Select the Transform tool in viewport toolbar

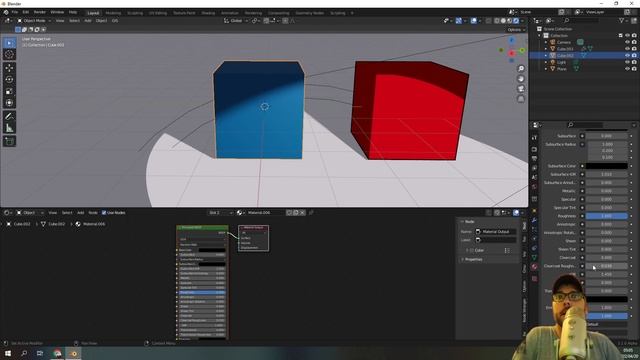point(9,103)
